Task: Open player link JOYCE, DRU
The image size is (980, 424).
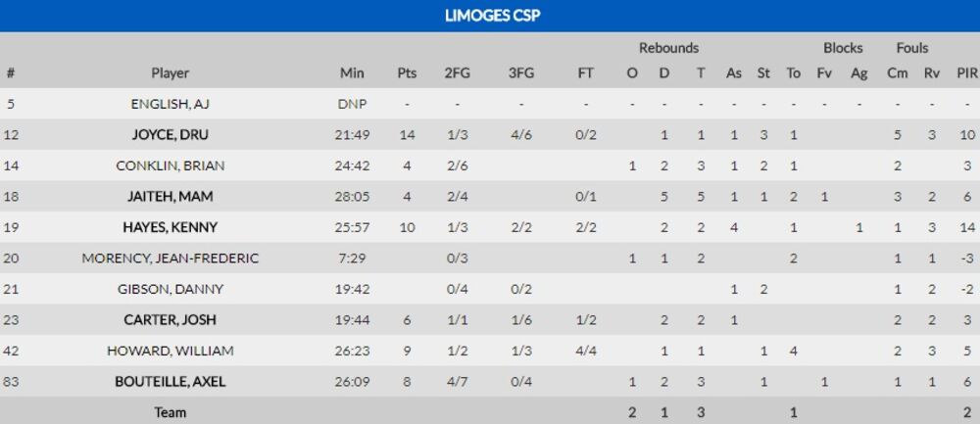Action: (x=170, y=135)
